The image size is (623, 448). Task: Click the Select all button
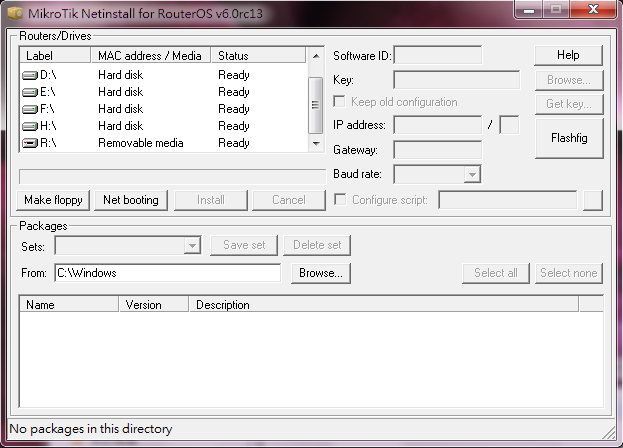pos(496,273)
